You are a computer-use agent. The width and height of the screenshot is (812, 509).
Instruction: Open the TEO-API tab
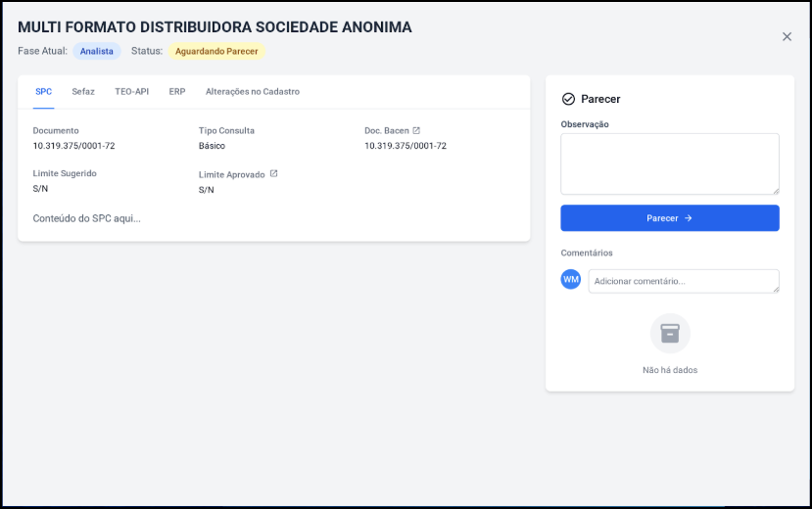pyautogui.click(x=131, y=92)
